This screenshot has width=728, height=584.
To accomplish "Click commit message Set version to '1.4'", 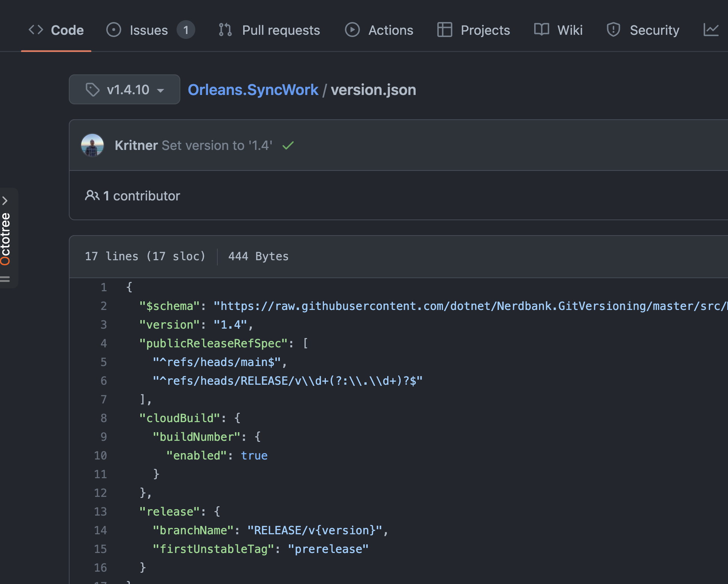I will tap(217, 145).
